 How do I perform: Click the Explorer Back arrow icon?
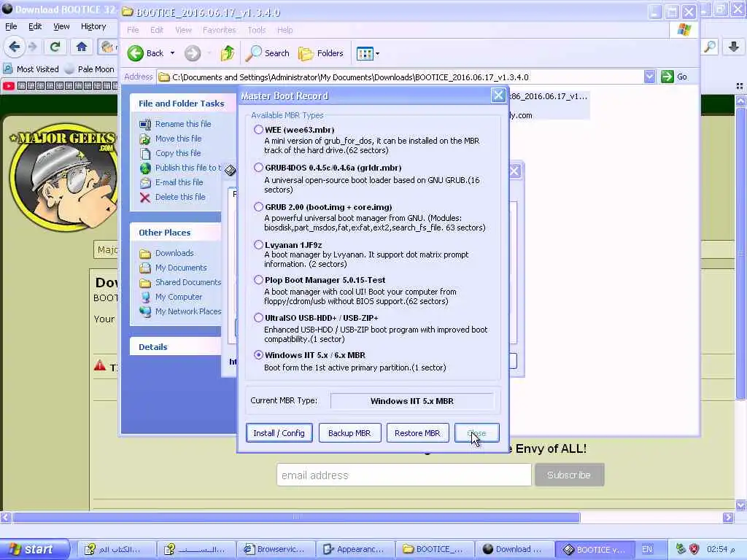(136, 53)
